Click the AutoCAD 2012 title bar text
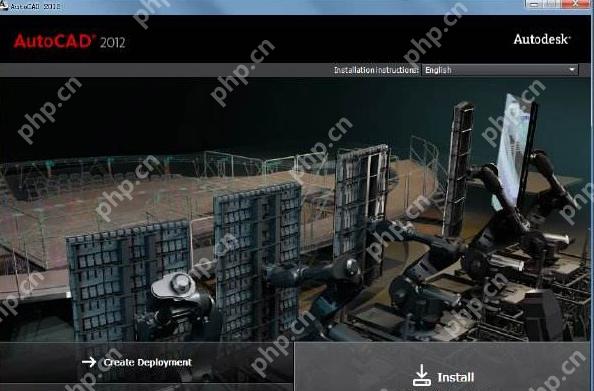594x391 pixels. [35, 6]
